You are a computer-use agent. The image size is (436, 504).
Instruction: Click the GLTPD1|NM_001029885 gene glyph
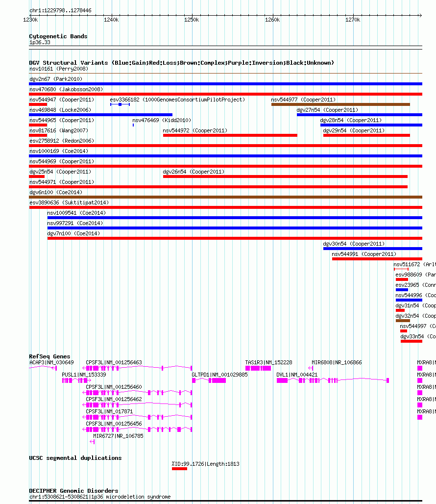[x=209, y=380]
